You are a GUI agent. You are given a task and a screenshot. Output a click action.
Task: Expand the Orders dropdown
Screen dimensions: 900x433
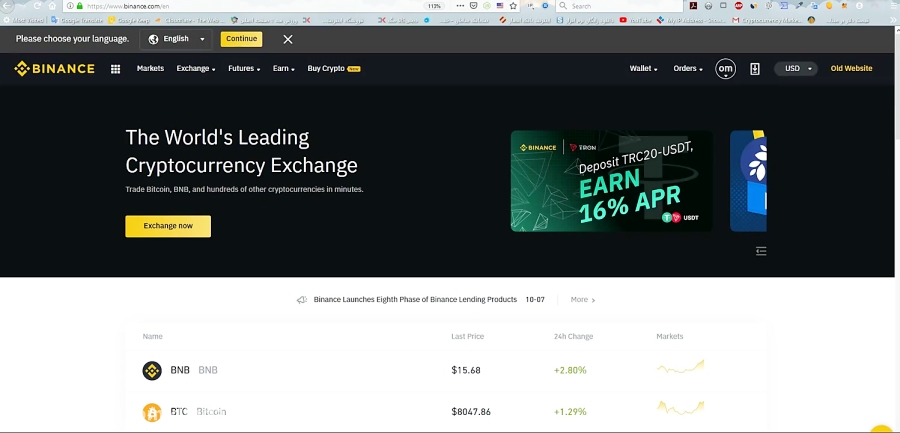tap(688, 68)
